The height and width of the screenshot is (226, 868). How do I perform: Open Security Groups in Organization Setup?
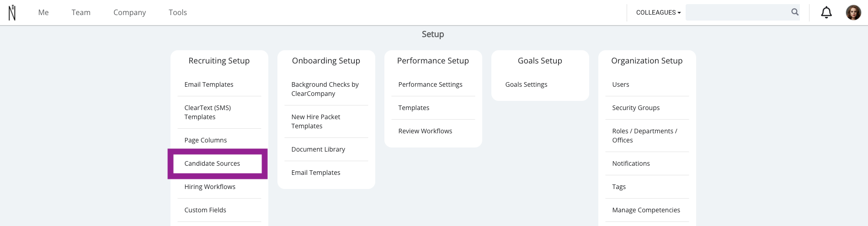(636, 108)
